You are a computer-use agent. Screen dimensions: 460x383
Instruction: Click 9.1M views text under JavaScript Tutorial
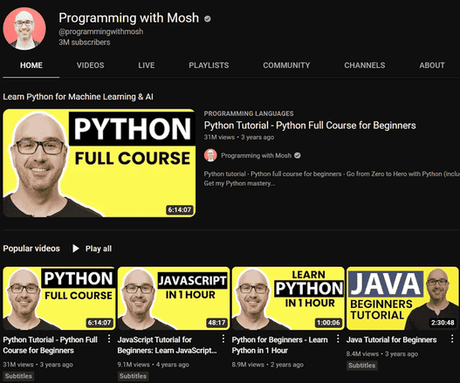coord(133,365)
